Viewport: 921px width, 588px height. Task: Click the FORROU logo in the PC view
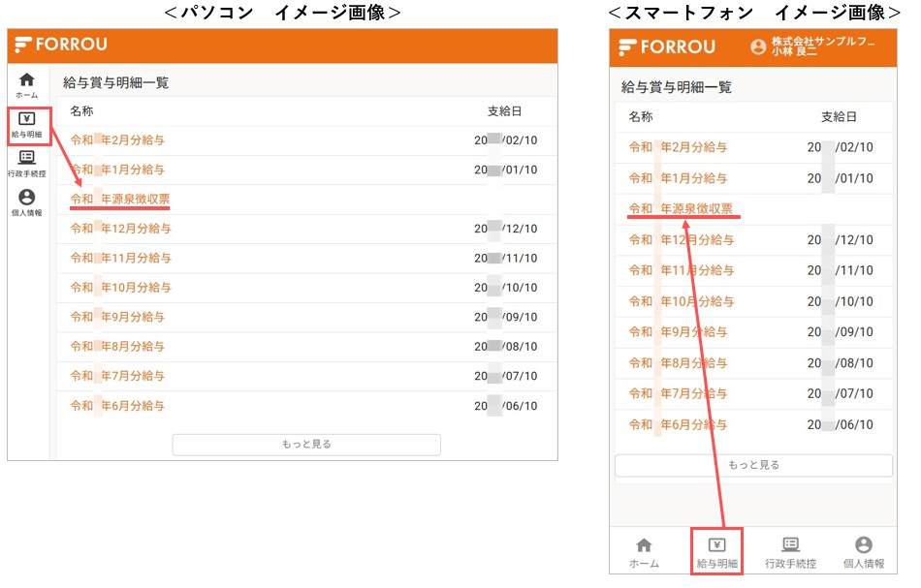tap(61, 45)
